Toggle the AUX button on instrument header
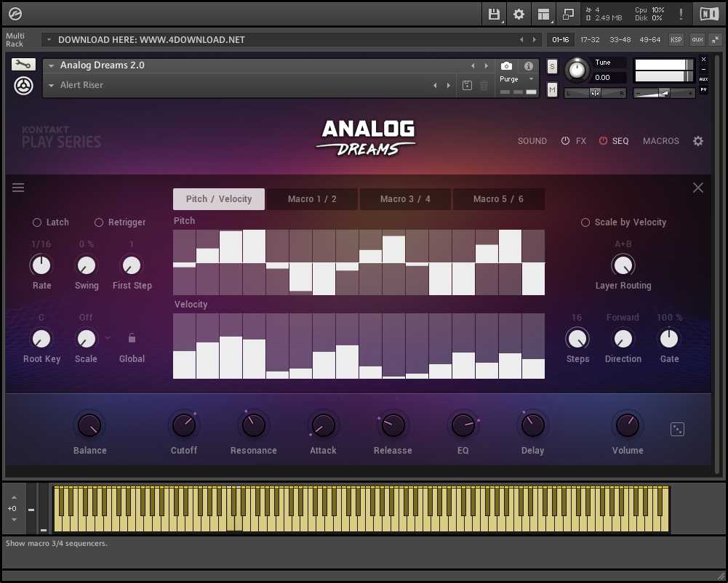The width and height of the screenshot is (728, 583). pyautogui.click(x=703, y=79)
